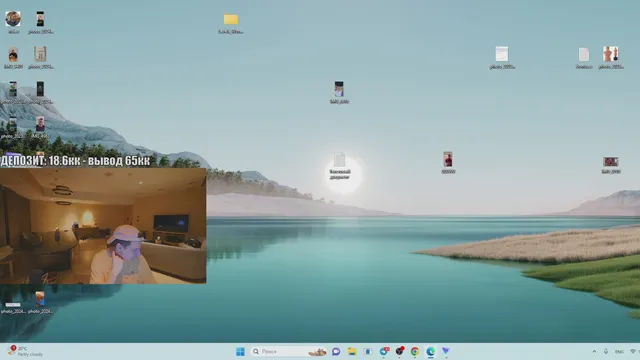Select the highlighted text document at desktop center
Image resolution: width=640 pixels, height=360 pixels.
tap(340, 166)
